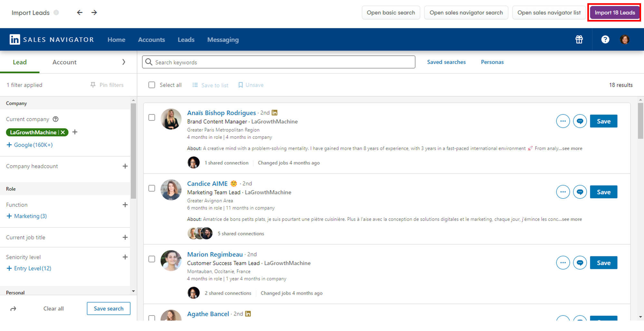Focus the Search keywords input field
Screen dimensions: 644x331
point(279,62)
